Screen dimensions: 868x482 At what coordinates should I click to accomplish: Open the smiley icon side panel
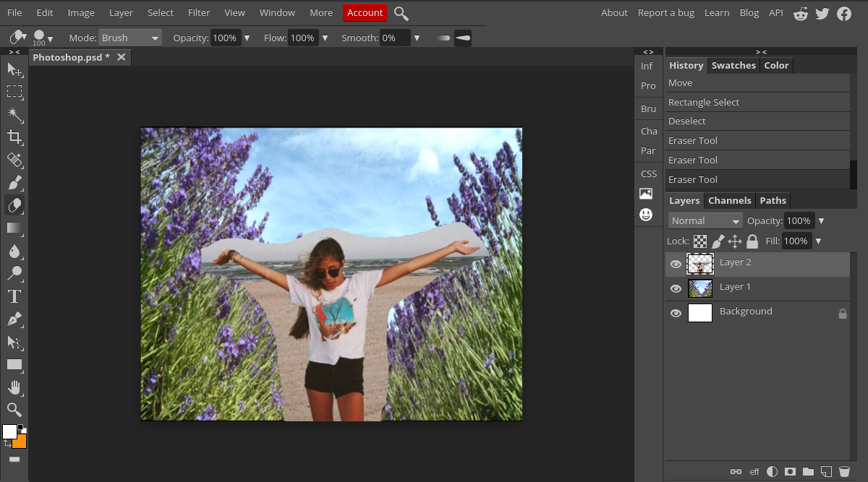(646, 215)
